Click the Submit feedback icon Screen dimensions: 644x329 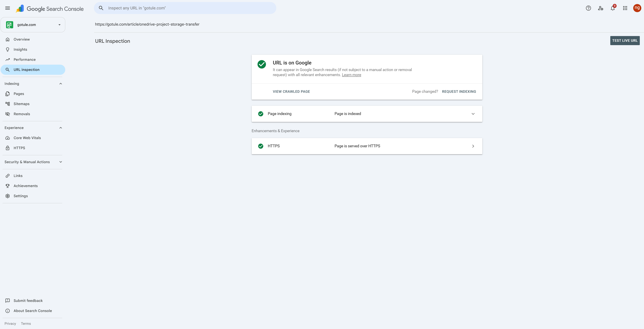[8, 301]
